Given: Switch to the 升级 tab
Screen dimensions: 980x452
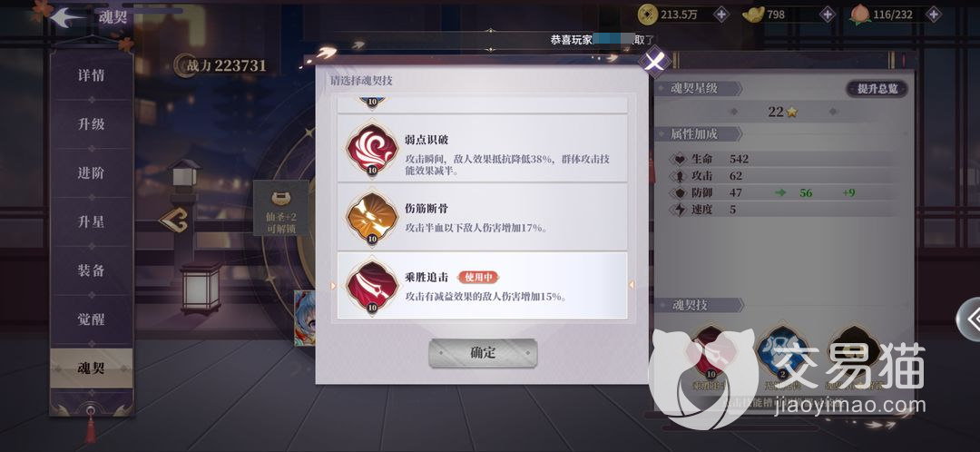Looking at the screenshot, I should coord(92,123).
